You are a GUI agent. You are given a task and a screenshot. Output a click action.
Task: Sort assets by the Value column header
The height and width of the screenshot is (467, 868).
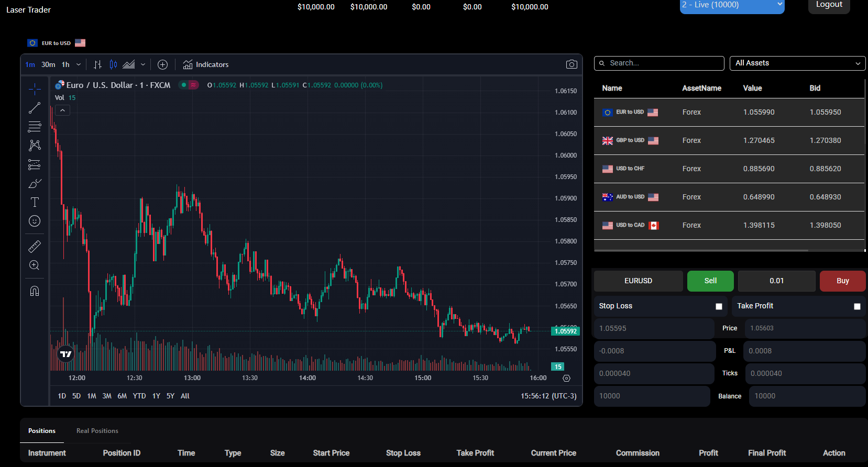(752, 88)
